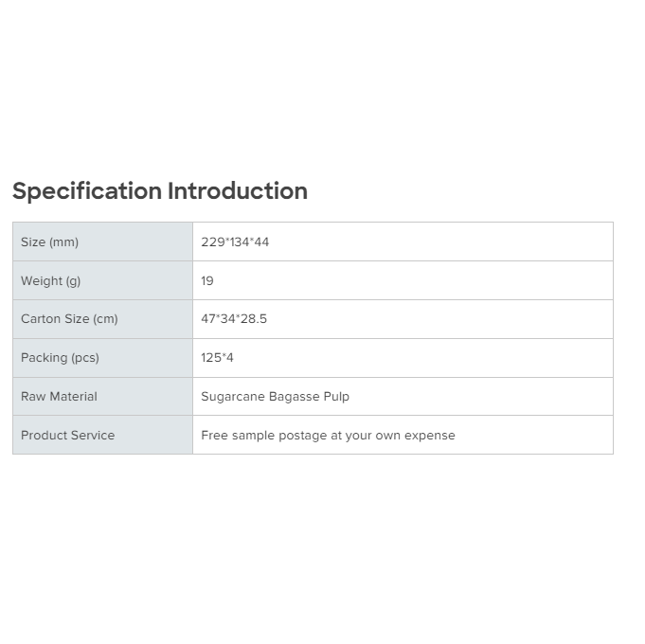Screen dimensions: 645x644
Task: Click the word "Introduction" in the heading
Action: tap(238, 191)
